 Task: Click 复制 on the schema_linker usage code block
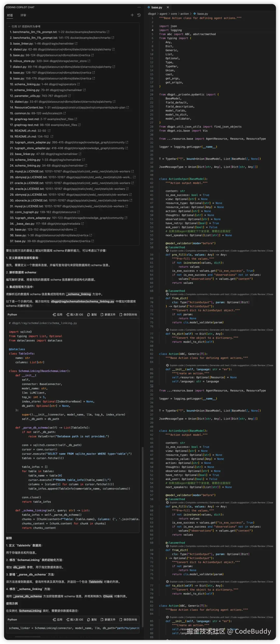tap(92, 620)
